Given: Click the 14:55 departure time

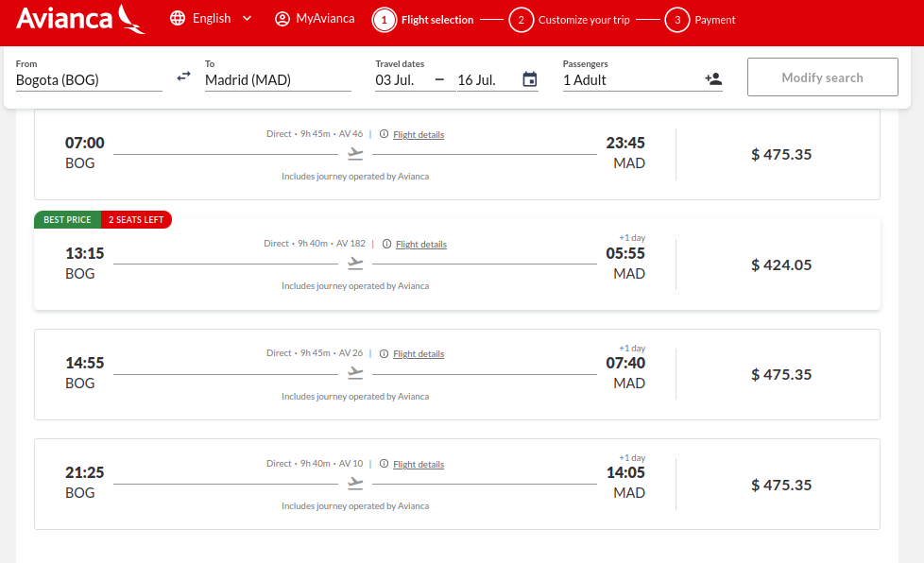Looking at the screenshot, I should pyautogui.click(x=85, y=364).
